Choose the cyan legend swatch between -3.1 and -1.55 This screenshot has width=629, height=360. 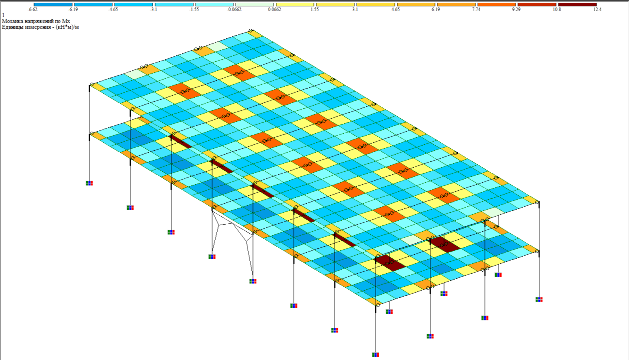point(174,4)
